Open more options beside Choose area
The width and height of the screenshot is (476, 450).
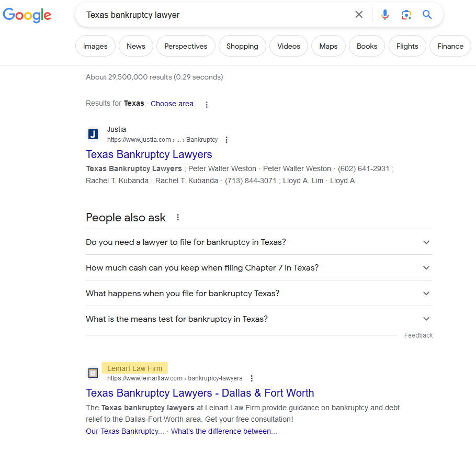[x=207, y=105]
